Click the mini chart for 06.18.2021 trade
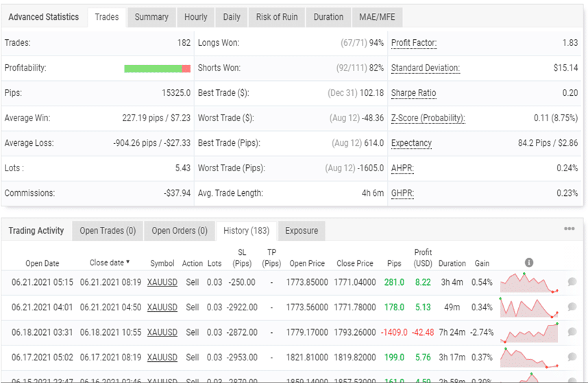Screen dimensions: 588x383 pos(529,332)
